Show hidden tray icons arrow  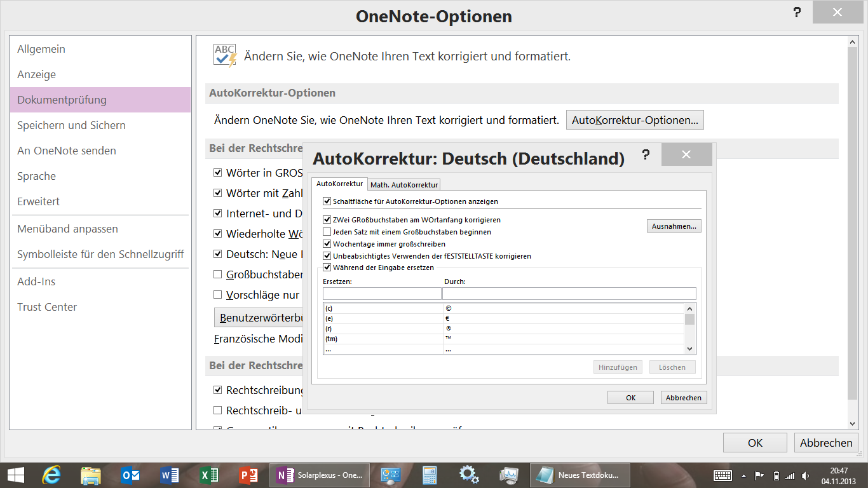743,475
